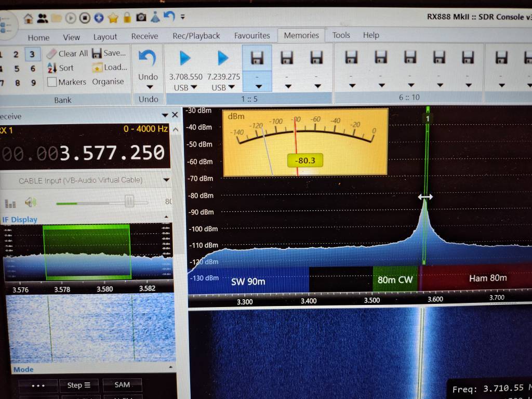Click the yellow star favourites icon

(113, 18)
